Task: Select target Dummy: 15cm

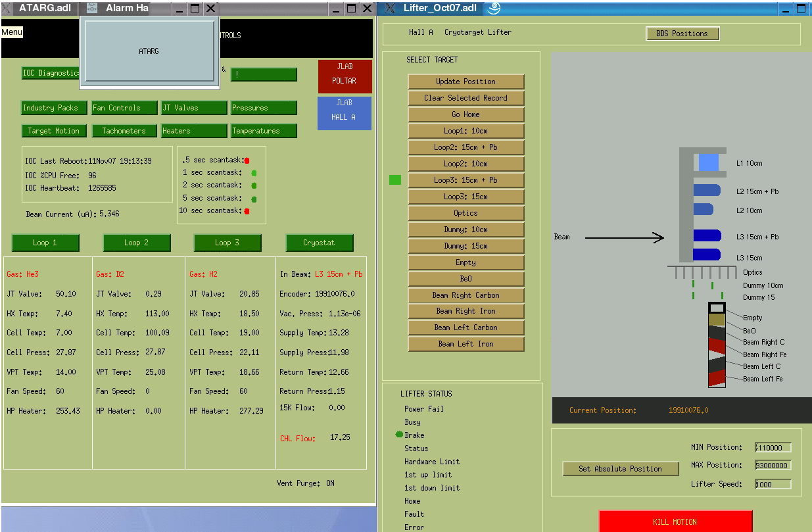Action: point(466,246)
